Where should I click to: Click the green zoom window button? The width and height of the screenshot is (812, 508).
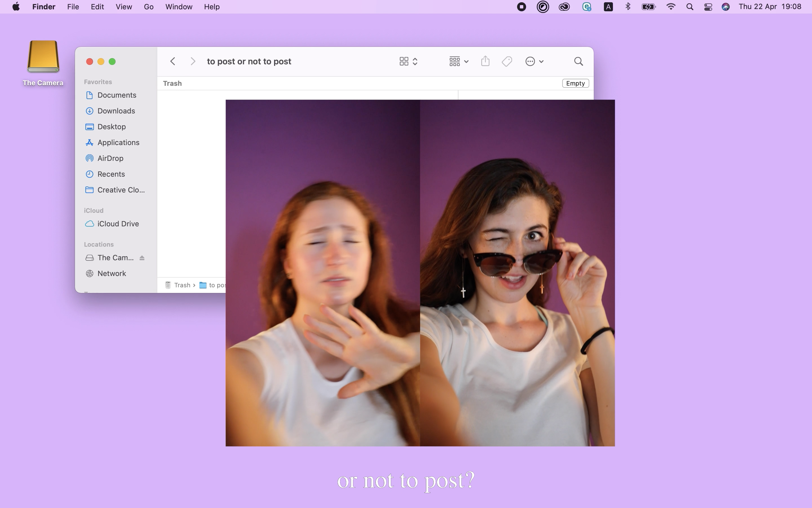[x=112, y=62]
